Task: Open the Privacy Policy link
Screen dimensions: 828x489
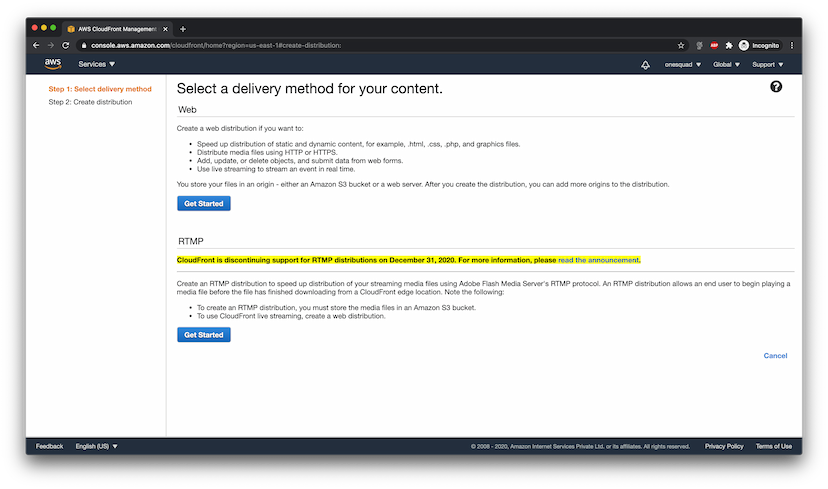Action: pyautogui.click(x=724, y=446)
